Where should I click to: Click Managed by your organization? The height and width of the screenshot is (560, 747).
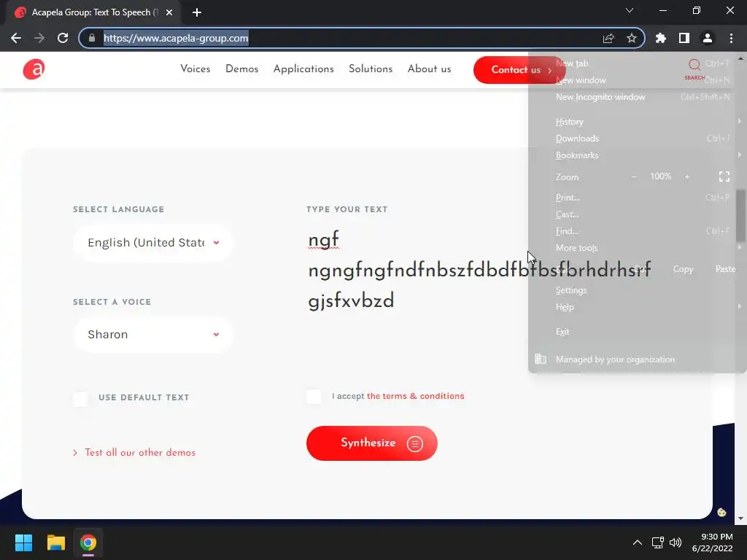pos(637,359)
